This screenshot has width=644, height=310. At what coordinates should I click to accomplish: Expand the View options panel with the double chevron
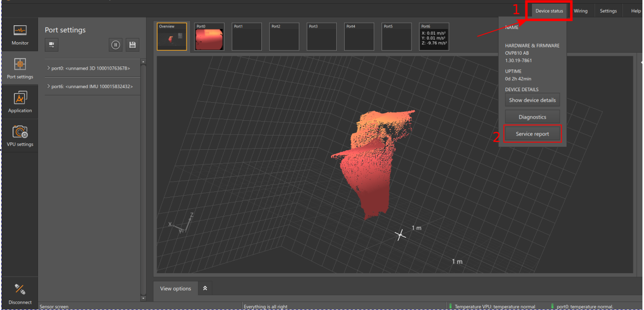click(205, 288)
